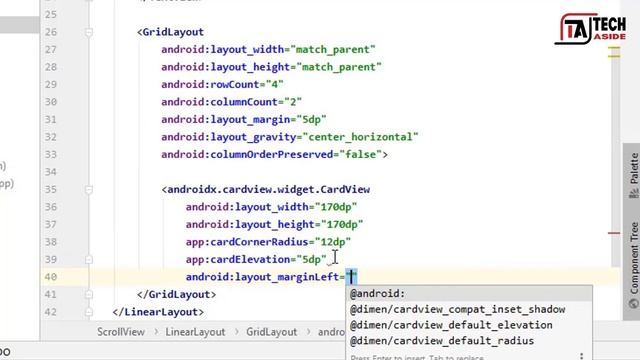Image resolution: width=640 pixels, height=360 pixels.
Task: Collapse the CardView fold marker on line 35
Action: pos(89,189)
